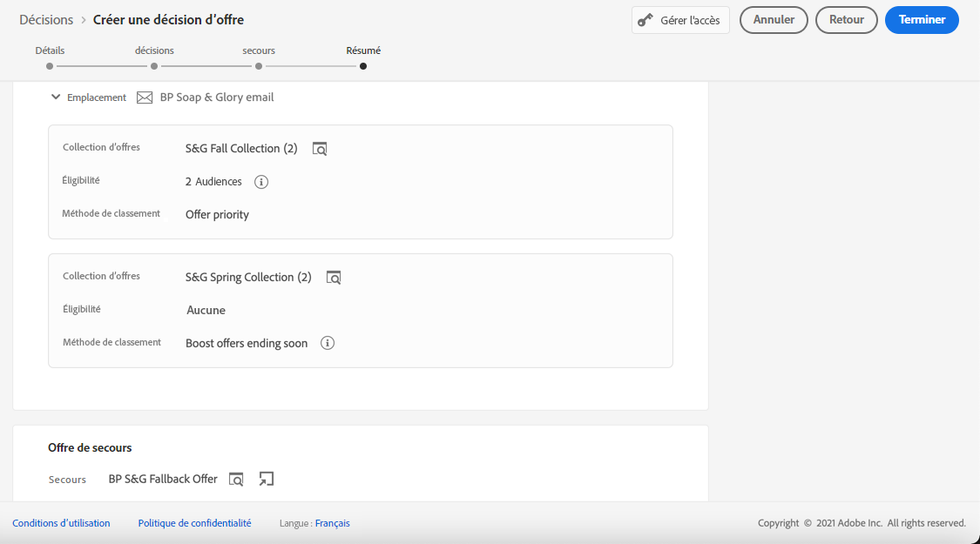Open Politique de confidentialité link
Viewport: 980px width, 544px height.
(x=194, y=523)
